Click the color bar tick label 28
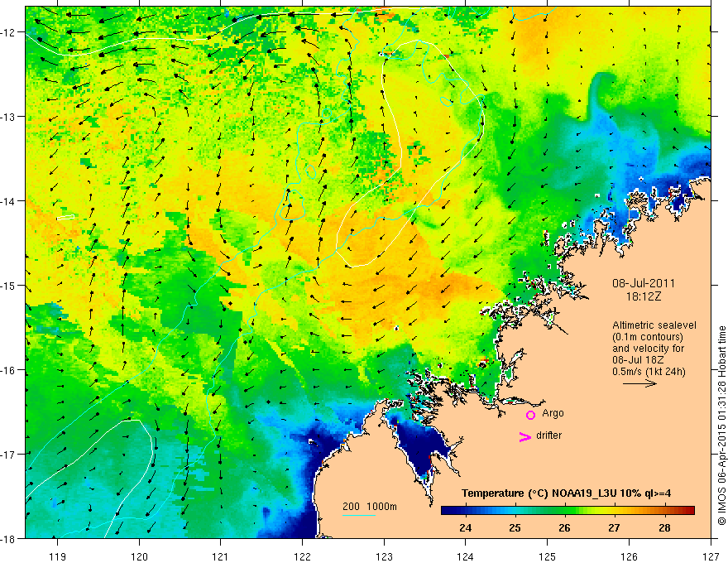The image size is (728, 563). (664, 527)
